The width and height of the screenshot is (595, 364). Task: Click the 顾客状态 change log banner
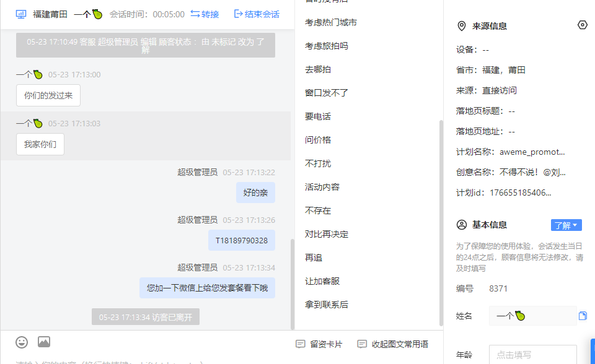[x=145, y=46]
